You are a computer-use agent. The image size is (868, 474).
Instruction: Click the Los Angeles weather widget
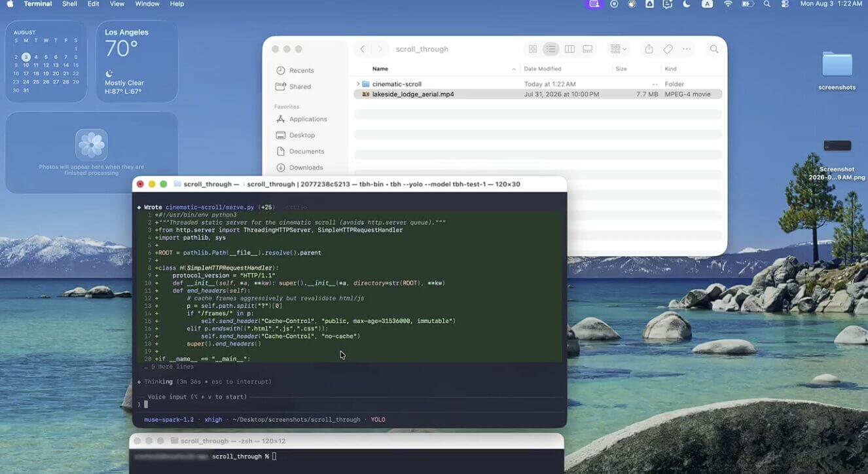point(137,61)
